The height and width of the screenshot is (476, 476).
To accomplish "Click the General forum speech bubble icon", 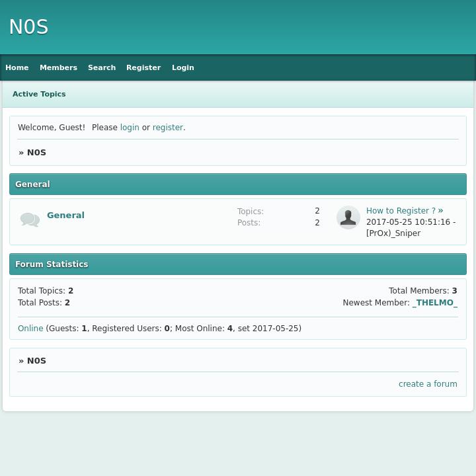I will click(30, 219).
